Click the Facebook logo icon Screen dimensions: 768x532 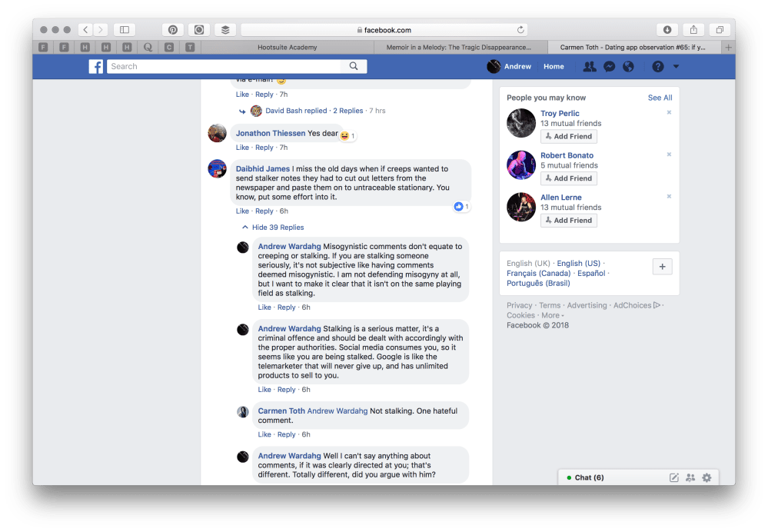(96, 67)
